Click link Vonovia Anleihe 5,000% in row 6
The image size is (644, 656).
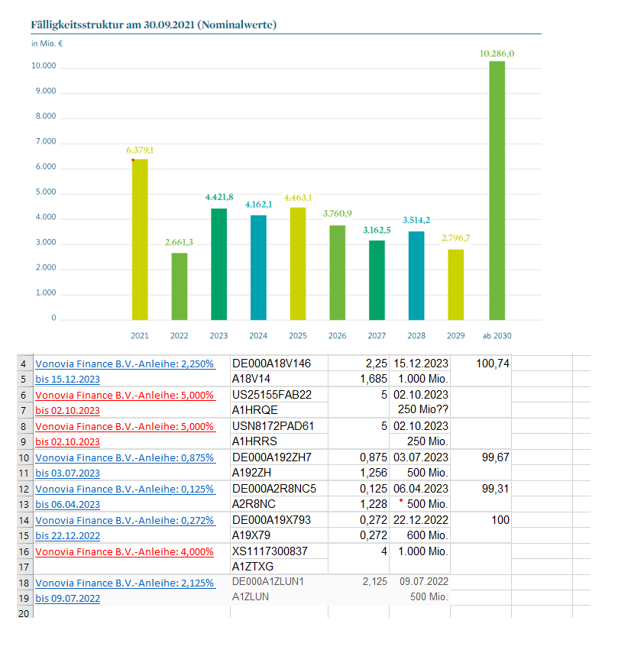pyautogui.click(x=125, y=395)
